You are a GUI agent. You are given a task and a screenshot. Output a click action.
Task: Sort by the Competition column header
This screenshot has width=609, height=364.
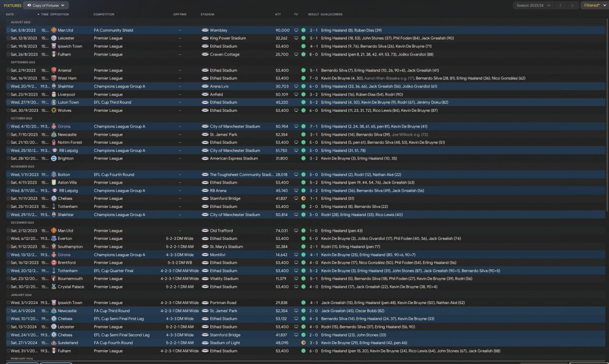pyautogui.click(x=104, y=15)
